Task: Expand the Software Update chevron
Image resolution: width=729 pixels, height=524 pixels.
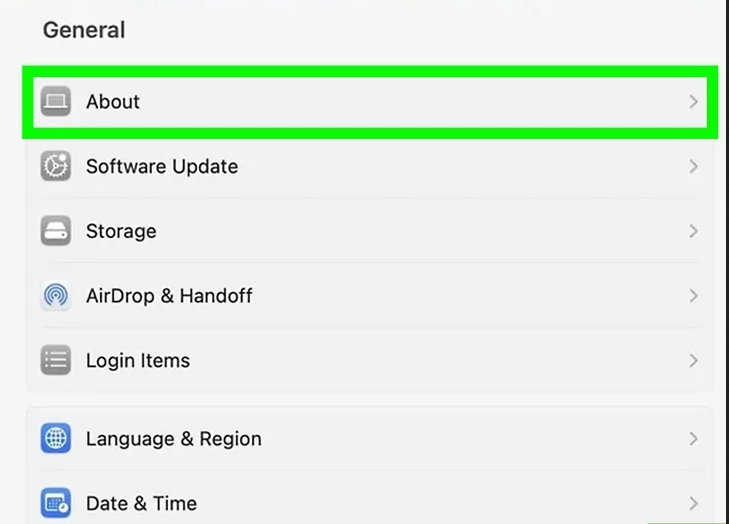Action: tap(693, 166)
